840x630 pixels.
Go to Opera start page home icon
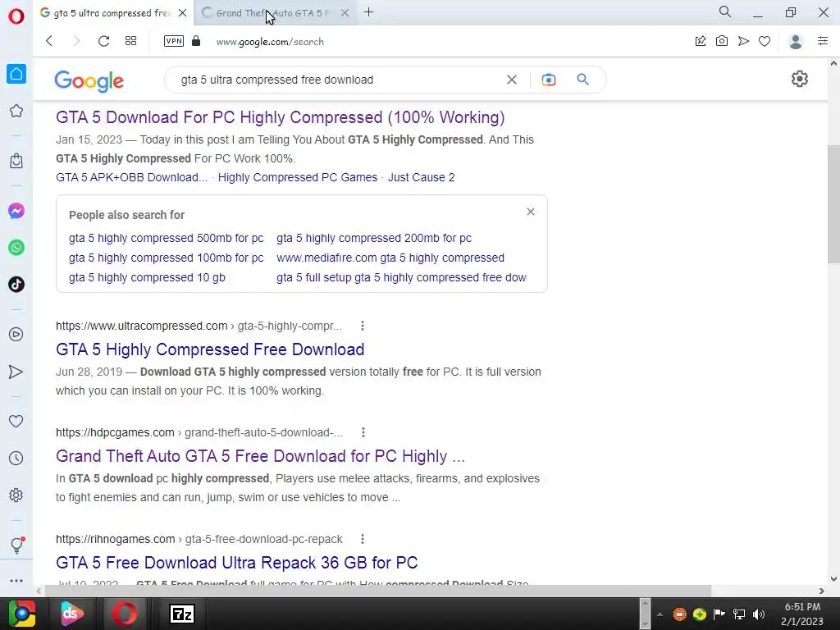(16, 74)
